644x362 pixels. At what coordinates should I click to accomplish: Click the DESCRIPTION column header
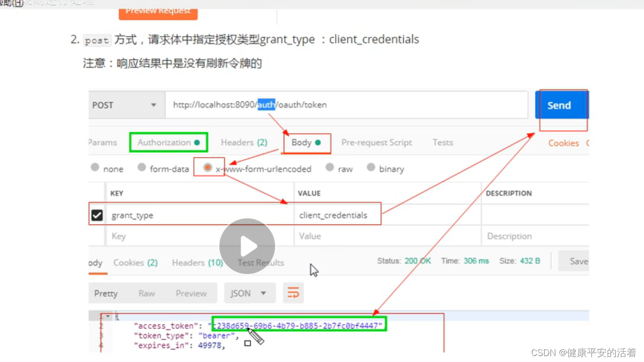[x=509, y=193]
